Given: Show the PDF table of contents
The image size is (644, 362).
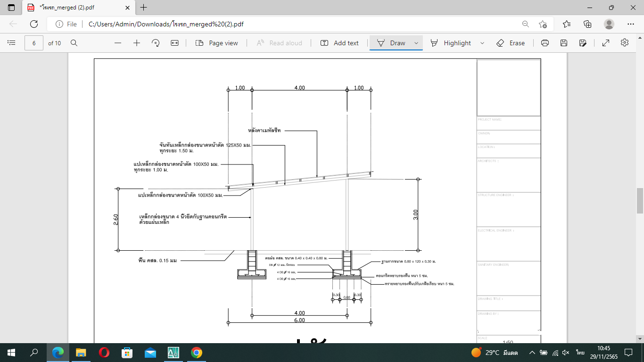Looking at the screenshot, I should tap(12, 43).
